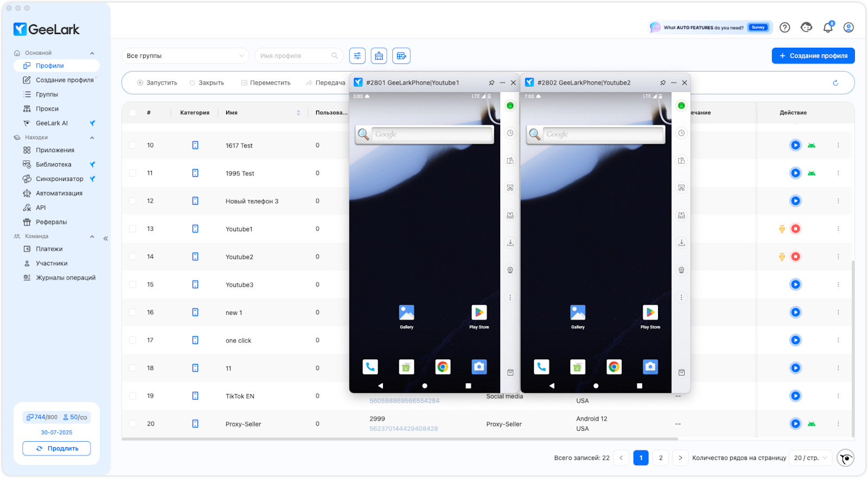The width and height of the screenshot is (868, 478).
Task: Pin the #2802 GeeLarkPhone window
Action: click(662, 83)
